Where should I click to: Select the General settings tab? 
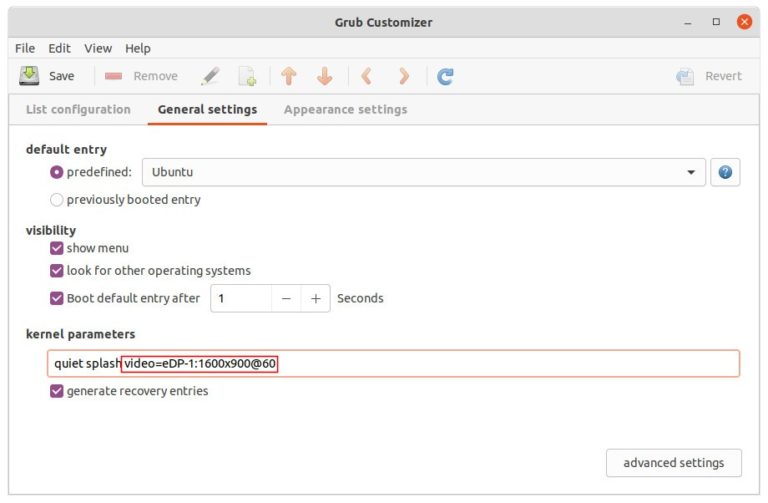click(207, 109)
